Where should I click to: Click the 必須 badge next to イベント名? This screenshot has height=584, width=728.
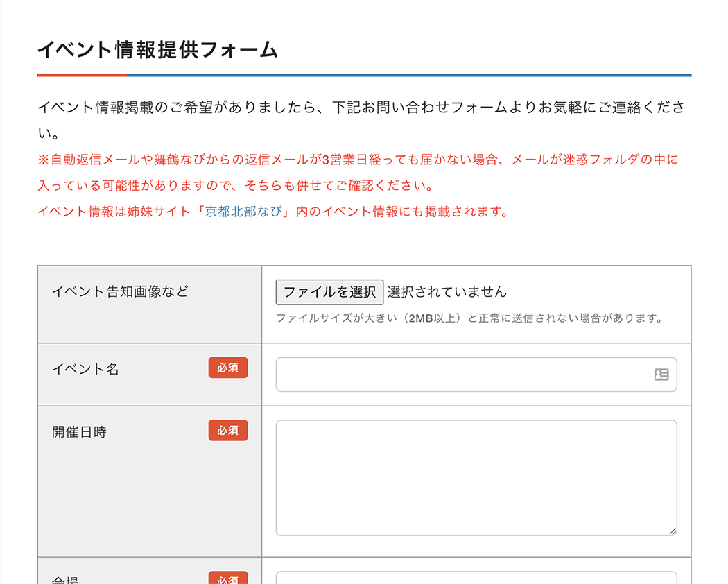click(x=227, y=368)
